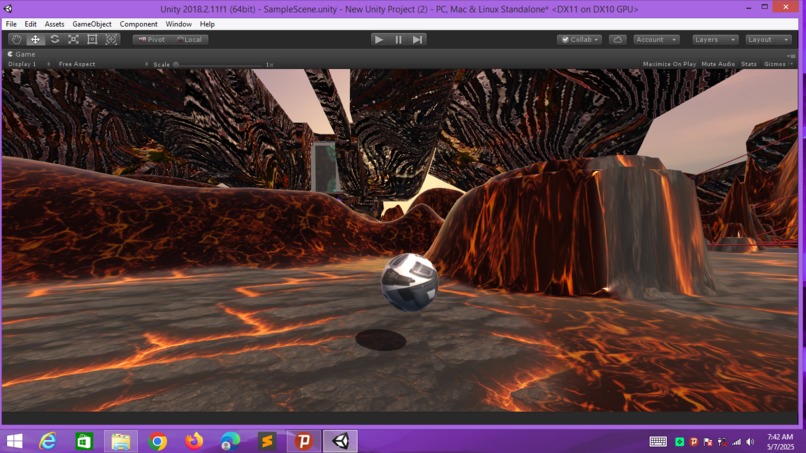Open Sublime Text from taskbar
The height and width of the screenshot is (453, 806).
point(267,441)
